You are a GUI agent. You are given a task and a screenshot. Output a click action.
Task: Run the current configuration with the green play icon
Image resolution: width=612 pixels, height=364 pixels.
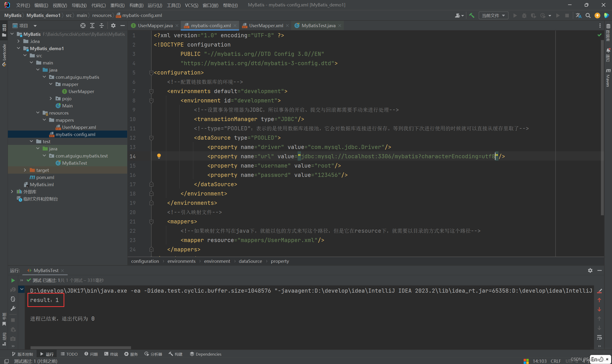[x=515, y=16]
